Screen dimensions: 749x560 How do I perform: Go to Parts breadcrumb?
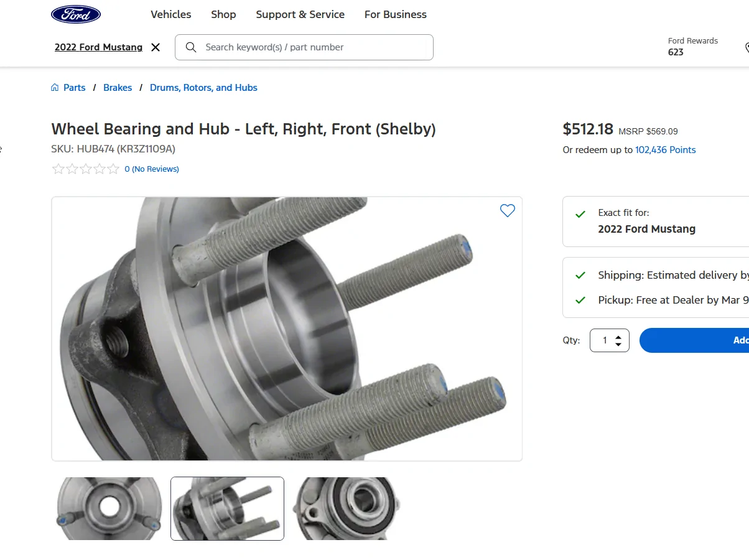[75, 88]
